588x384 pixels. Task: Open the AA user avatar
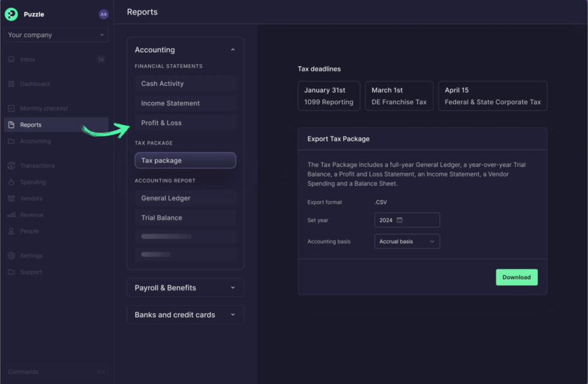click(x=103, y=14)
